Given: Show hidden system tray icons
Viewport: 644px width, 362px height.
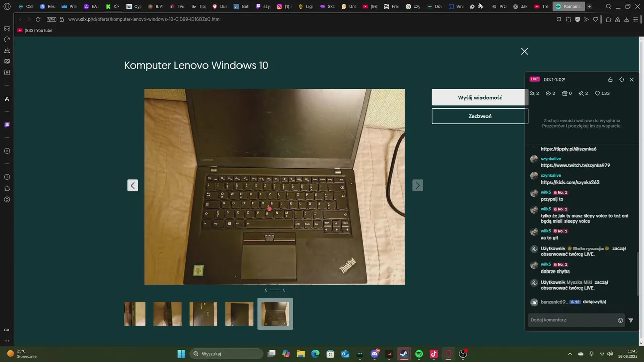Looking at the screenshot, I should pyautogui.click(x=570, y=354).
